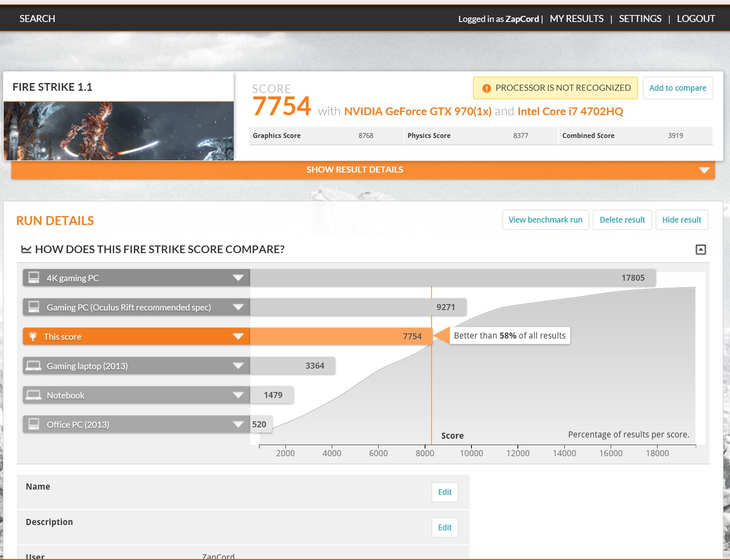This screenshot has height=560, width=730.
Task: Click the desktop icon on Office PC (2013)
Action: 34,424
